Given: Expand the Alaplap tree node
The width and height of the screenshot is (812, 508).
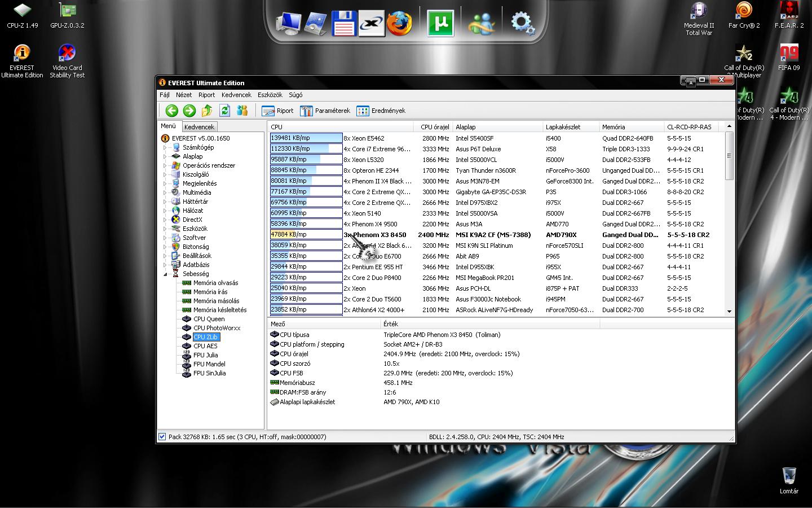Looking at the screenshot, I should click(x=165, y=156).
